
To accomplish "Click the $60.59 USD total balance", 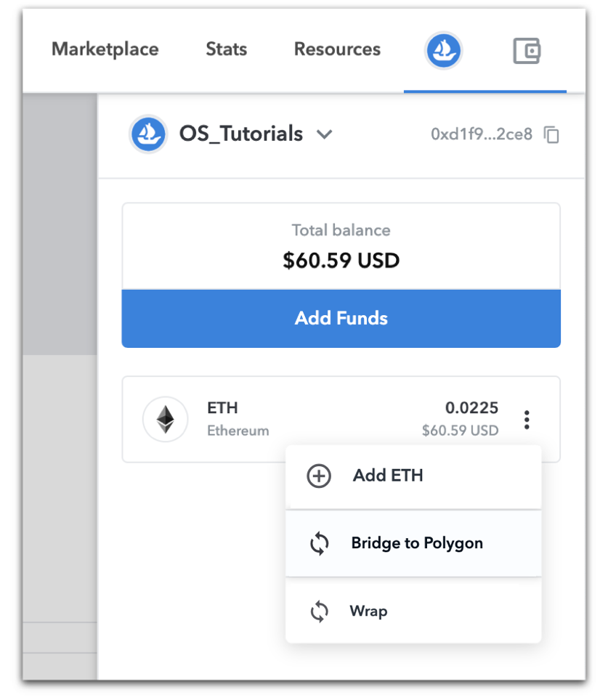I will [341, 260].
